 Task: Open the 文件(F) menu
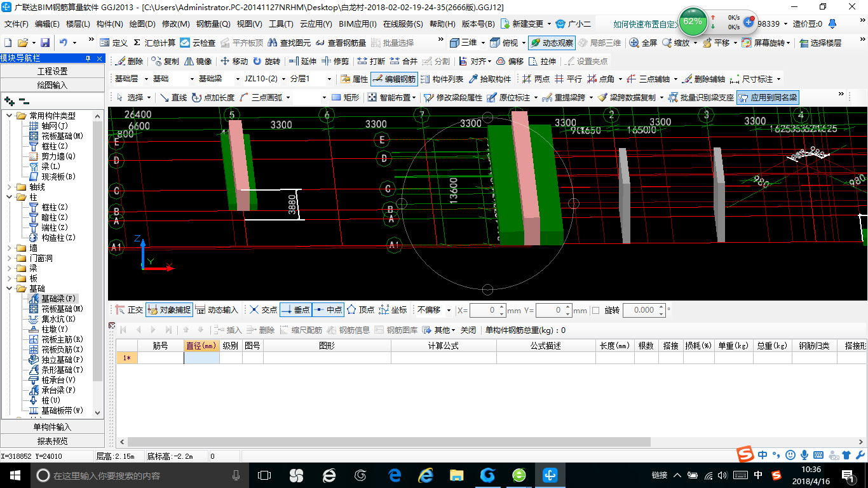click(17, 24)
